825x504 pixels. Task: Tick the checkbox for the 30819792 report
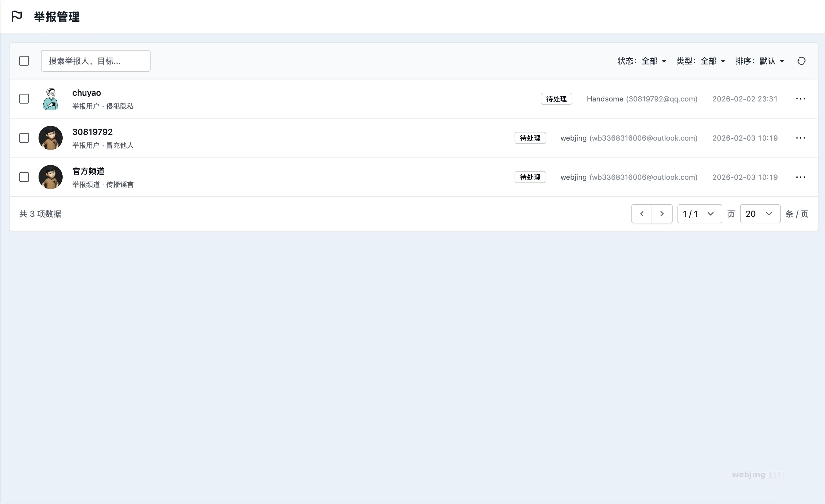tap(24, 138)
